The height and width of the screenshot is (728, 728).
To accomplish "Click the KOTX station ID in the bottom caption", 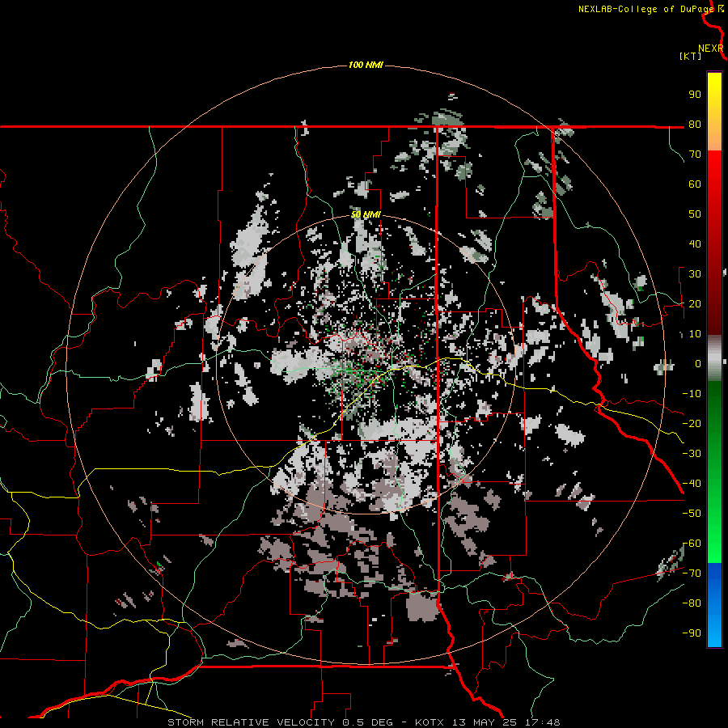I will point(430,722).
